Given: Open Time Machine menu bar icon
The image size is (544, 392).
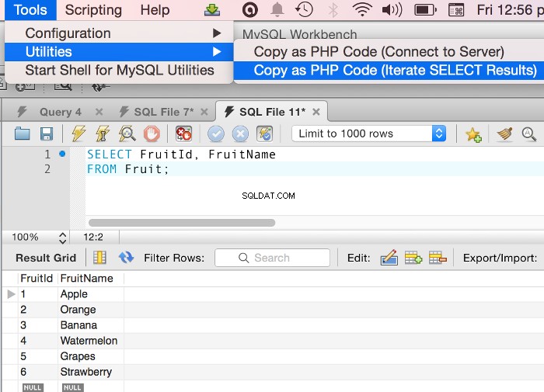Looking at the screenshot, I should click(305, 10).
